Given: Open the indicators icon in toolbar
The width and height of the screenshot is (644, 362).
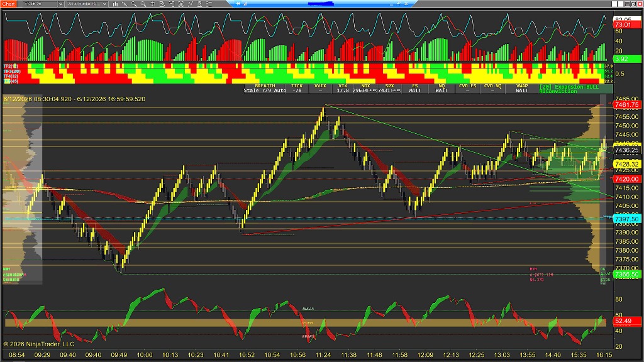Looking at the screenshot, I should pos(190,4).
